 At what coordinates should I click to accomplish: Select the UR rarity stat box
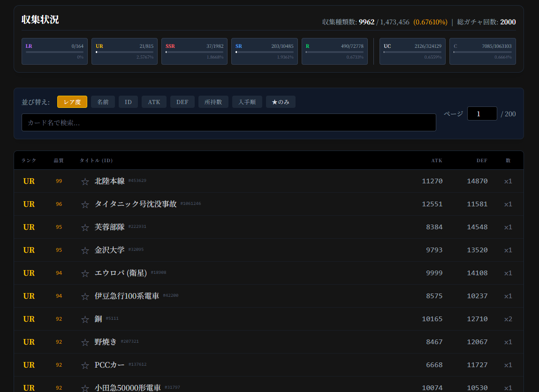click(x=124, y=51)
